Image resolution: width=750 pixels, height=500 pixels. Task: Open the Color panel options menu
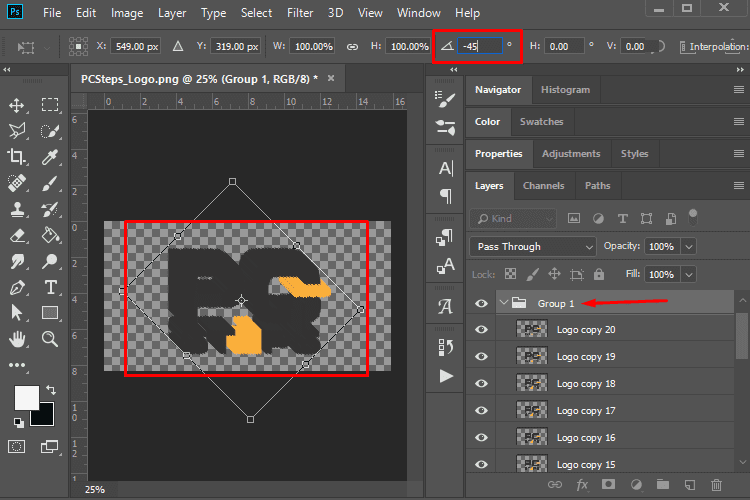[x=739, y=122]
